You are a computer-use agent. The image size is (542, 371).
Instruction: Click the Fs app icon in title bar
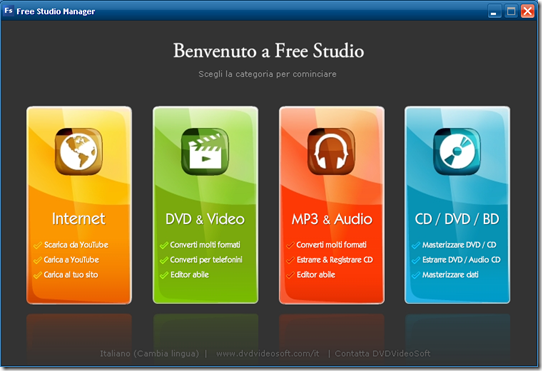coord(8,10)
